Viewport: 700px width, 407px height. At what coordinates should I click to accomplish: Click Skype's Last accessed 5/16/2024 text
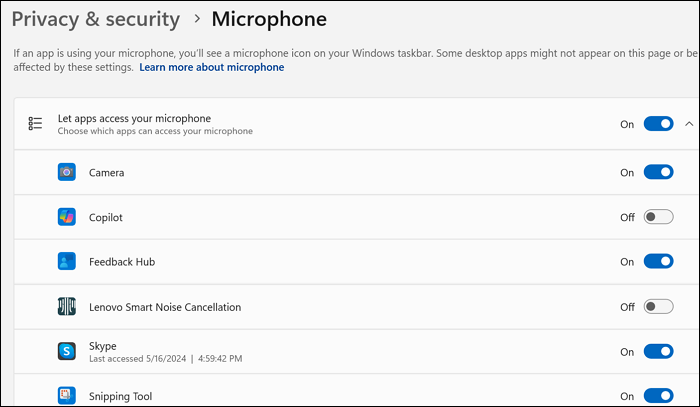166,359
